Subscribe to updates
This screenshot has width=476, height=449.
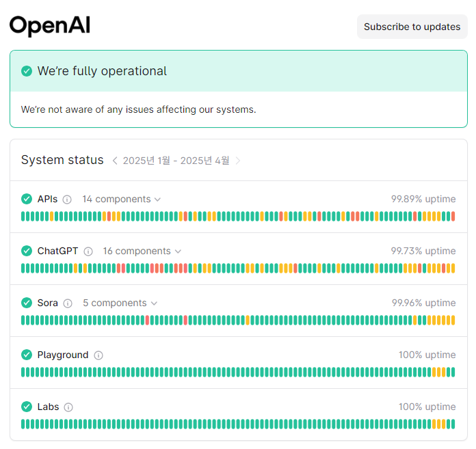tap(412, 27)
